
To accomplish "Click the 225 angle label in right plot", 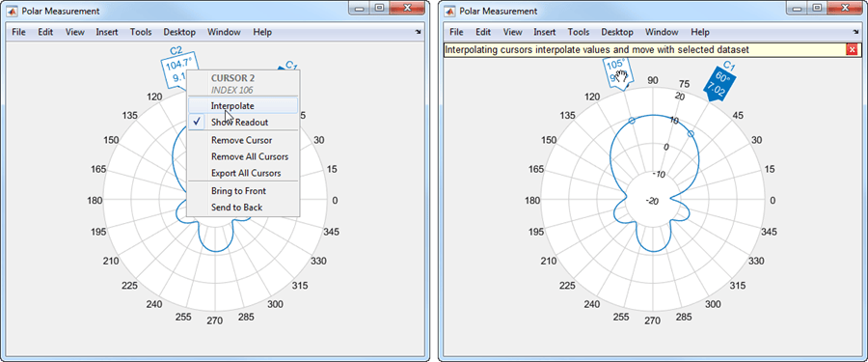I will [x=568, y=285].
